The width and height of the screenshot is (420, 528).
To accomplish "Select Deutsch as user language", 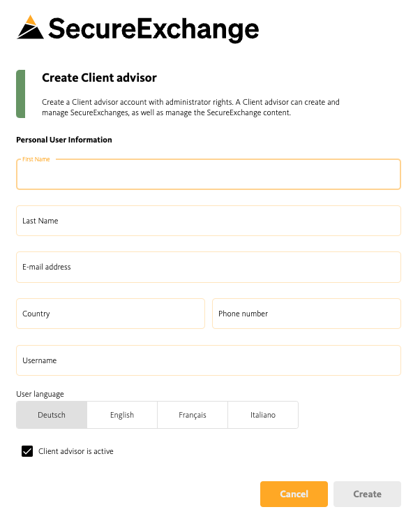I will [52, 415].
